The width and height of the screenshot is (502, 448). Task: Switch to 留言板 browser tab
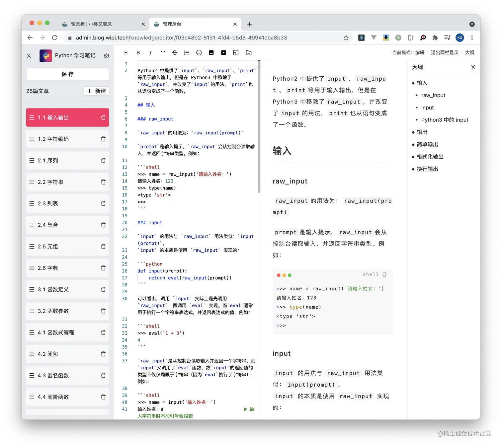click(104, 24)
